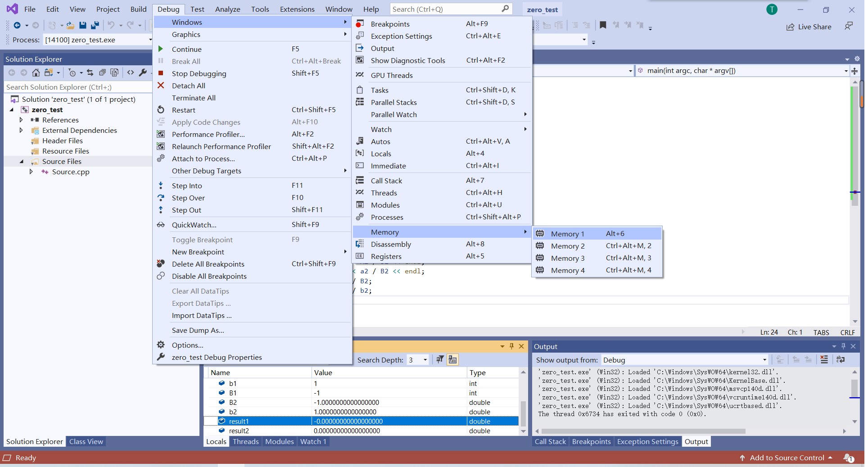The height and width of the screenshot is (467, 868).
Task: Open Call Stack from the Windows submenu
Action: pyautogui.click(x=442, y=181)
